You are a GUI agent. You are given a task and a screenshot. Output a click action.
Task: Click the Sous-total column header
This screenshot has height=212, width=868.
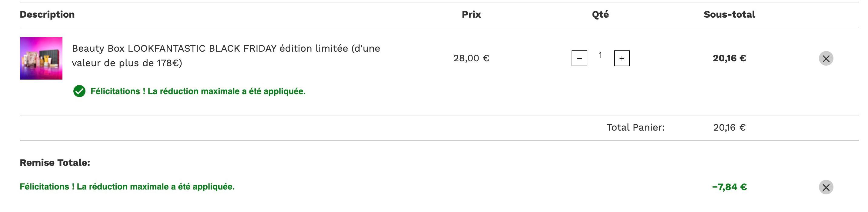tap(729, 15)
